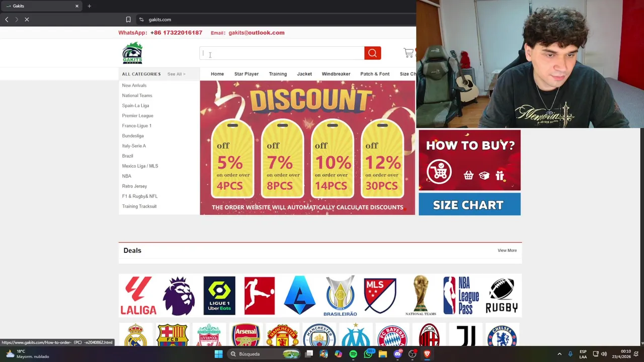Screen dimensions: 644x362
Task: Click the browser address bar URL
Action: 160,20
